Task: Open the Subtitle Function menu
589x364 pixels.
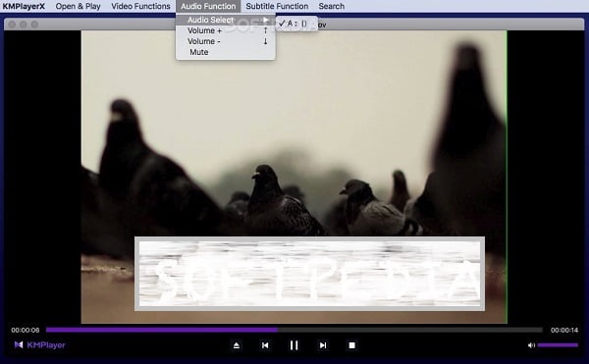Action: coord(277,6)
